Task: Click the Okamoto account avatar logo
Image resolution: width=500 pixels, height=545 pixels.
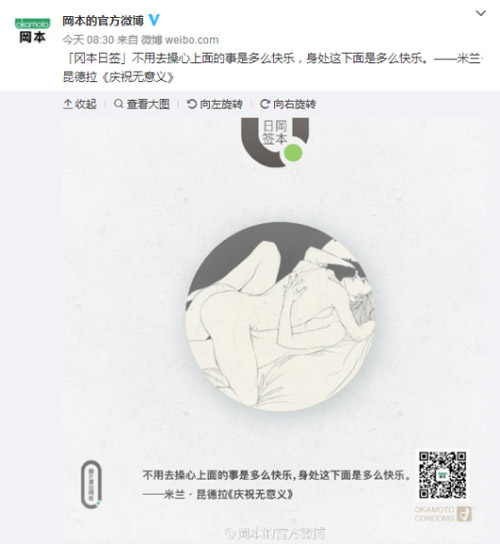Action: tap(32, 31)
